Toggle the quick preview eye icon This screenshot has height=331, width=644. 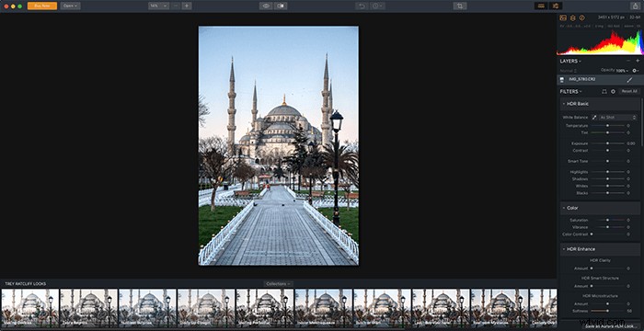tap(266, 6)
